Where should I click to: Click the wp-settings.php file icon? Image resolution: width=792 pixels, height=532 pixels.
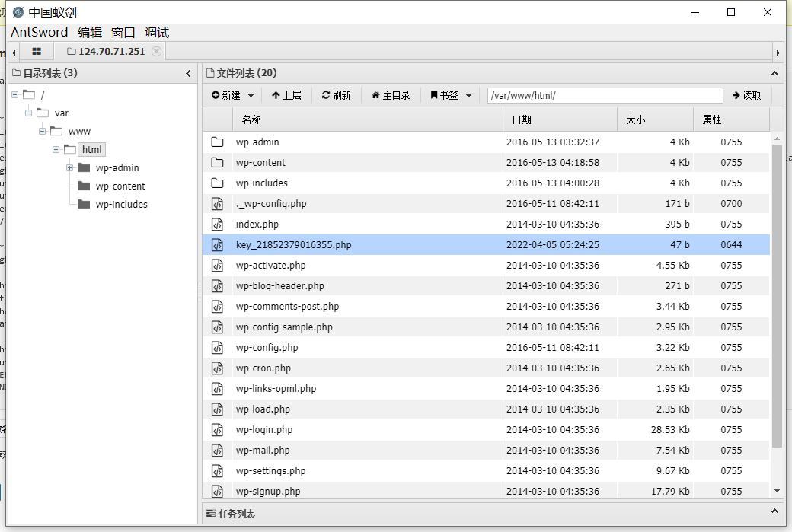pyautogui.click(x=217, y=471)
